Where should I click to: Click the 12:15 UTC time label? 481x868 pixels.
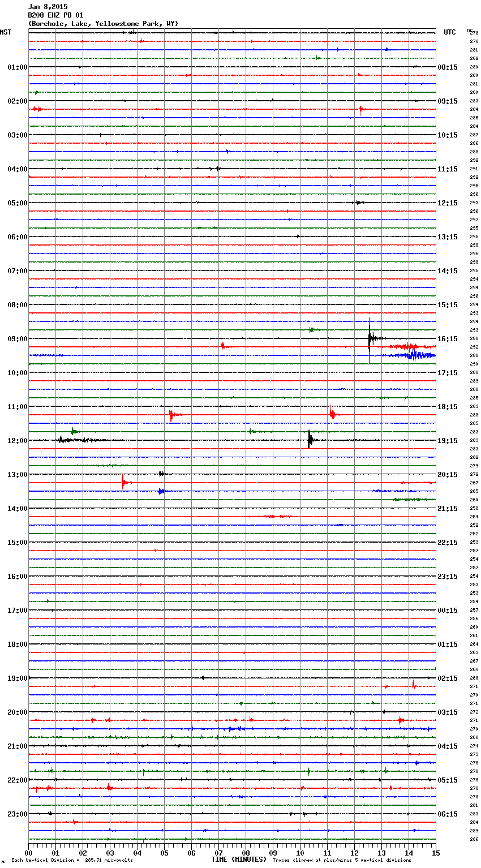448,203
